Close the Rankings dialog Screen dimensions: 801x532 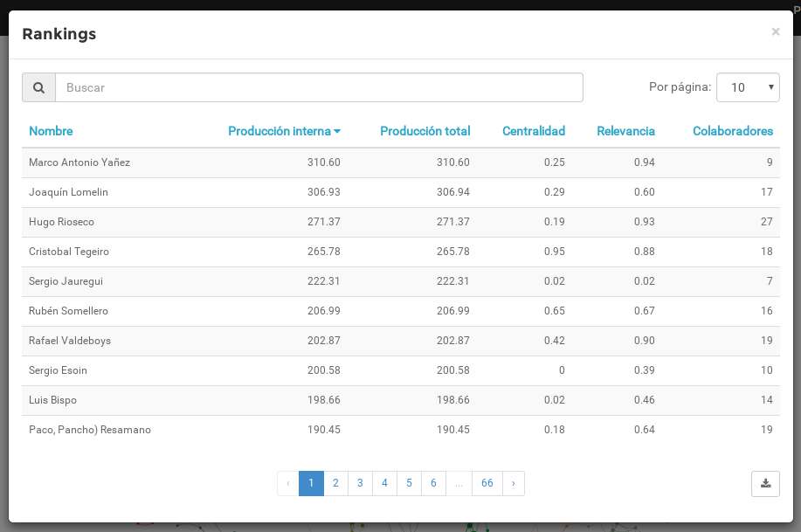click(x=775, y=32)
